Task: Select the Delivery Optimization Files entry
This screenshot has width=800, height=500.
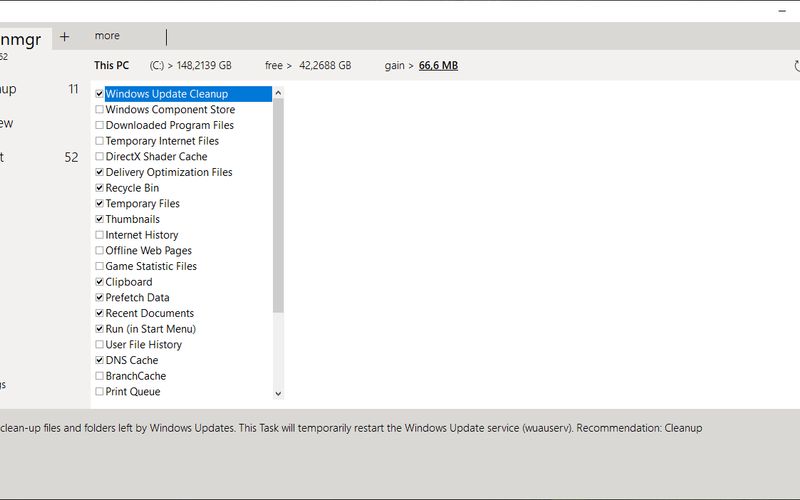Action: tap(168, 172)
